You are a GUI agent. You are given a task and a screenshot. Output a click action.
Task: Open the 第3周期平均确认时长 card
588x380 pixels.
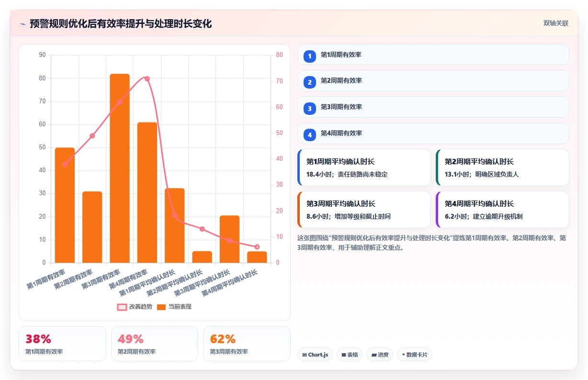point(364,210)
